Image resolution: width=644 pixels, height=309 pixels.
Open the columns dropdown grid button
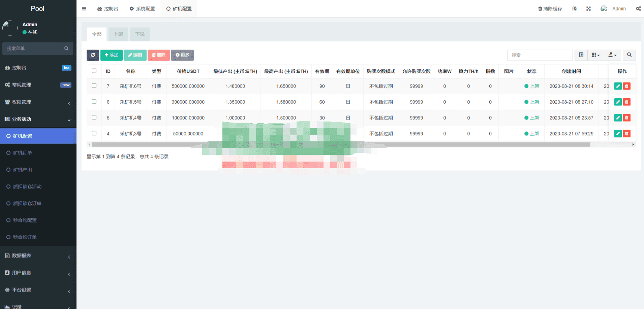click(x=595, y=55)
